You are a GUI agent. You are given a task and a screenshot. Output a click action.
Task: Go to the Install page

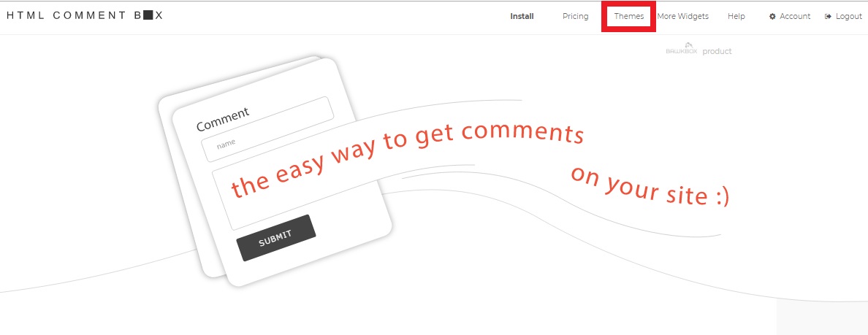coord(522,17)
